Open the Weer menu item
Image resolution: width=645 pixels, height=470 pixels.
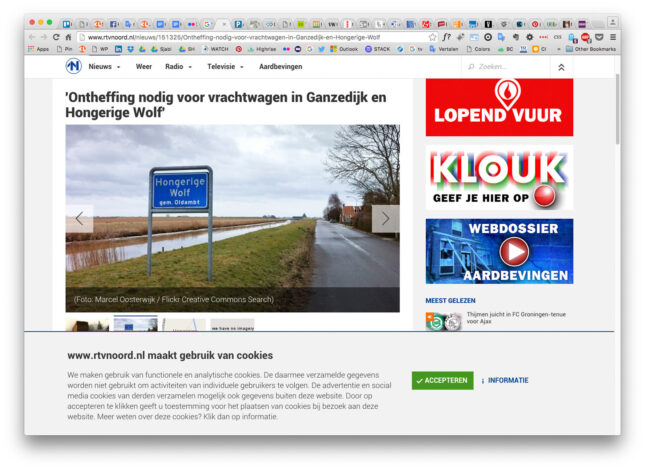[x=144, y=67]
